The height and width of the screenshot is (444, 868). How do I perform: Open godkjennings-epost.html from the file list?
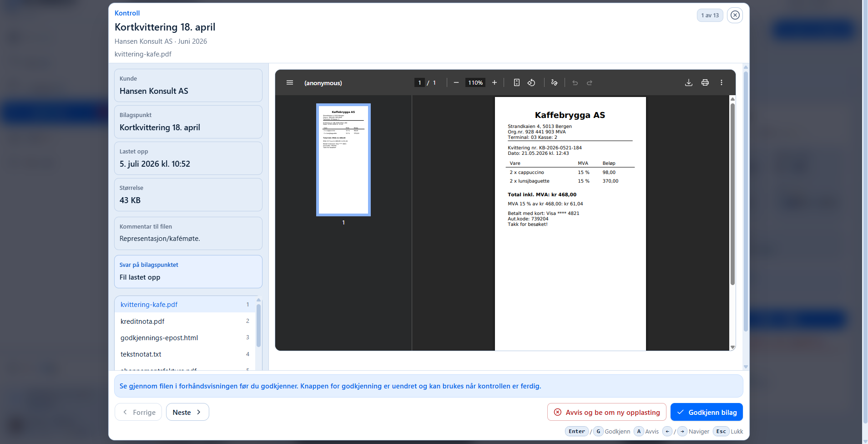coord(185,337)
